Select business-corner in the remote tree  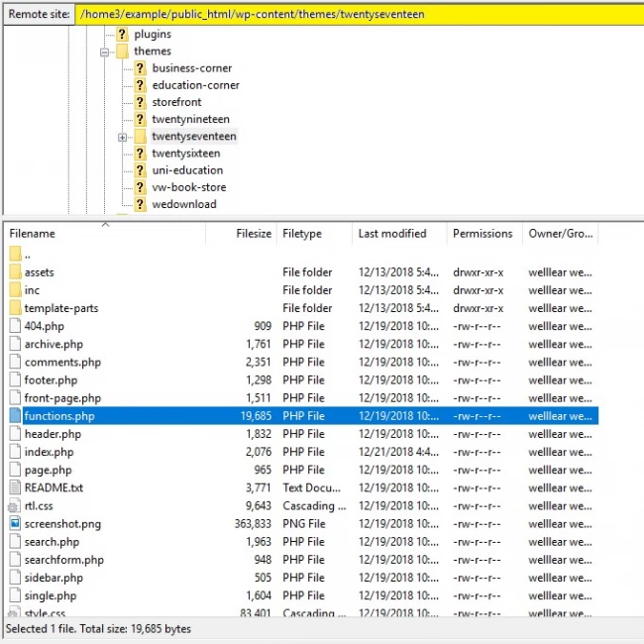[x=192, y=68]
